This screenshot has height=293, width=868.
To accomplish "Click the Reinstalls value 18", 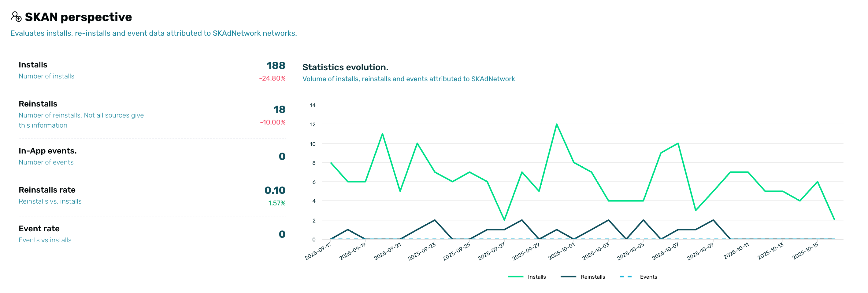I will coord(279,109).
